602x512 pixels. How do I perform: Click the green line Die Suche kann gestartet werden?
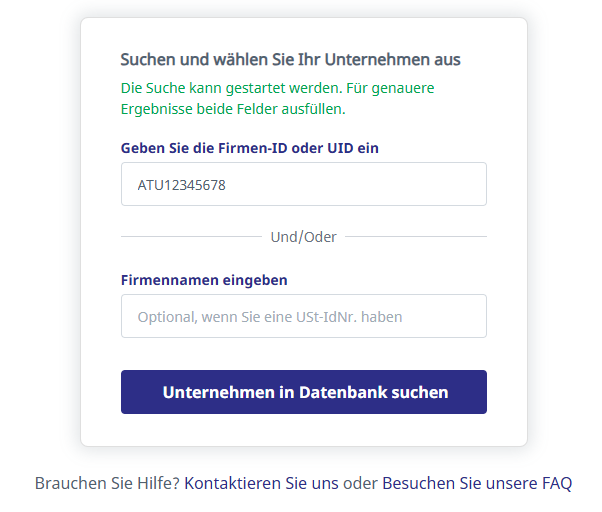(x=277, y=88)
